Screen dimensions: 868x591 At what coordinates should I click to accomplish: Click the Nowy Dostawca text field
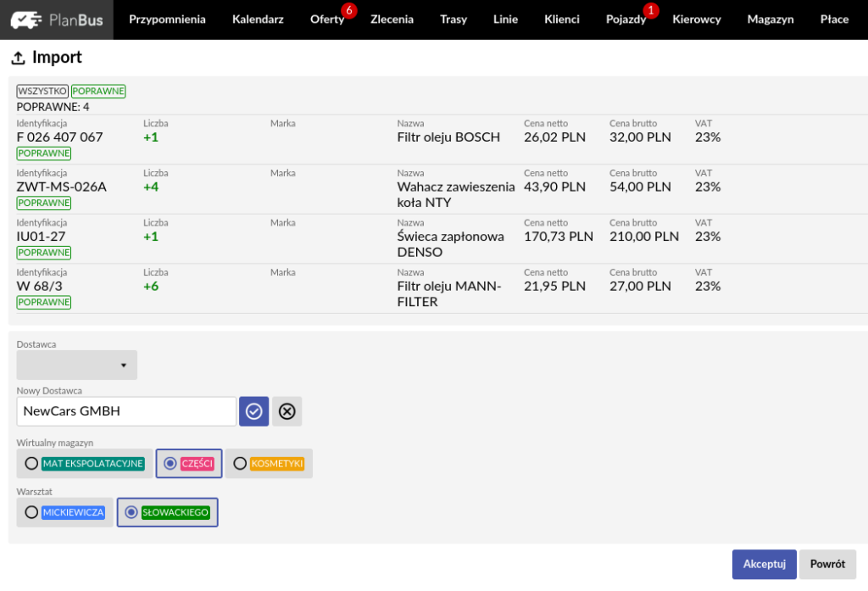126,411
